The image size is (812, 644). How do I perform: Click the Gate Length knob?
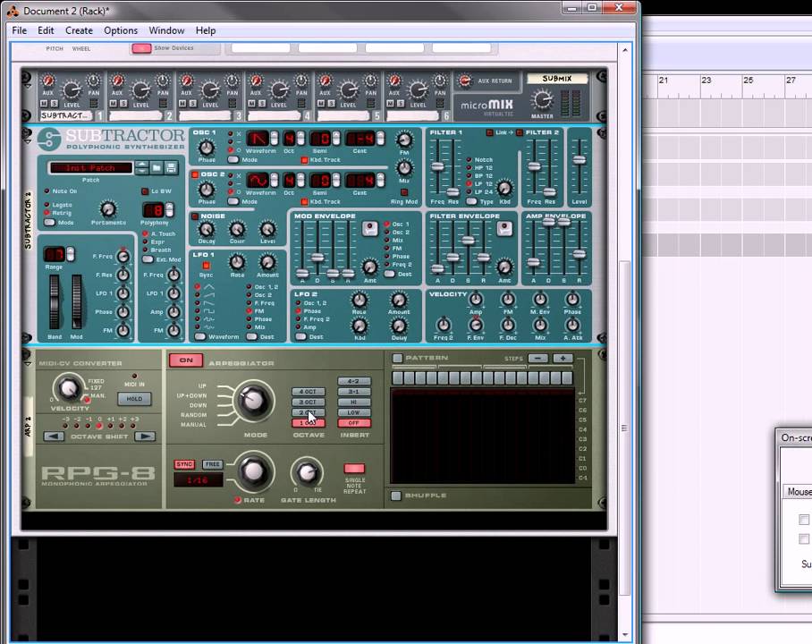tap(307, 472)
